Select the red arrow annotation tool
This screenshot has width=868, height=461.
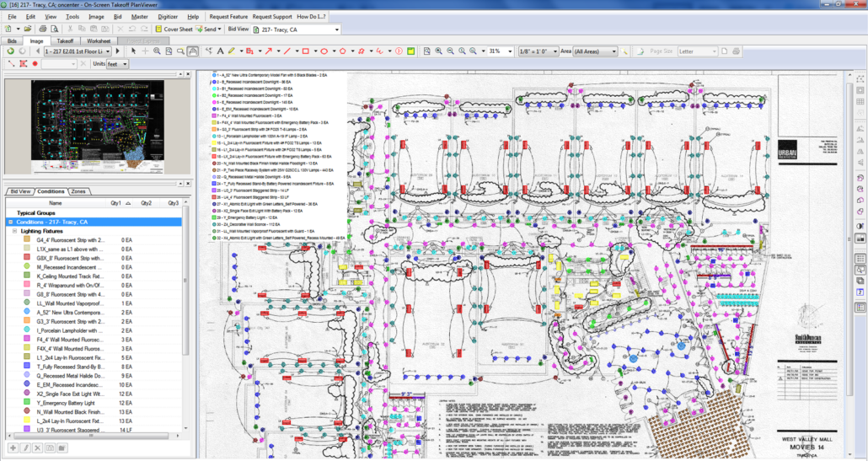click(x=268, y=51)
